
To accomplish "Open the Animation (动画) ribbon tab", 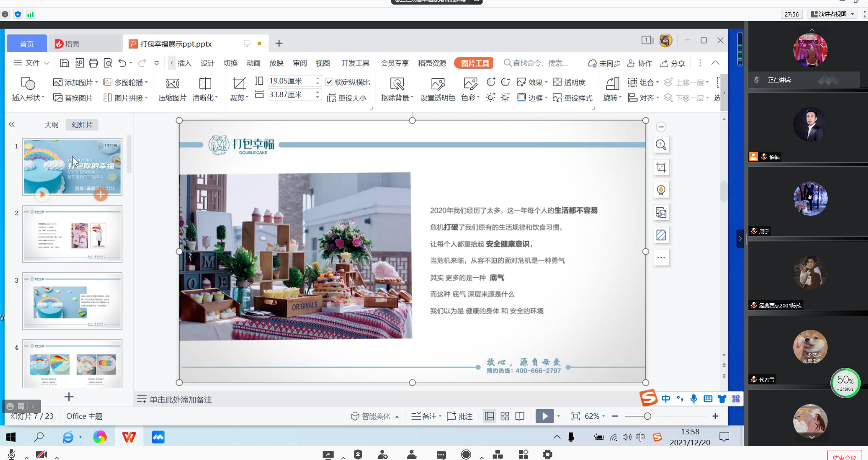I will point(253,63).
